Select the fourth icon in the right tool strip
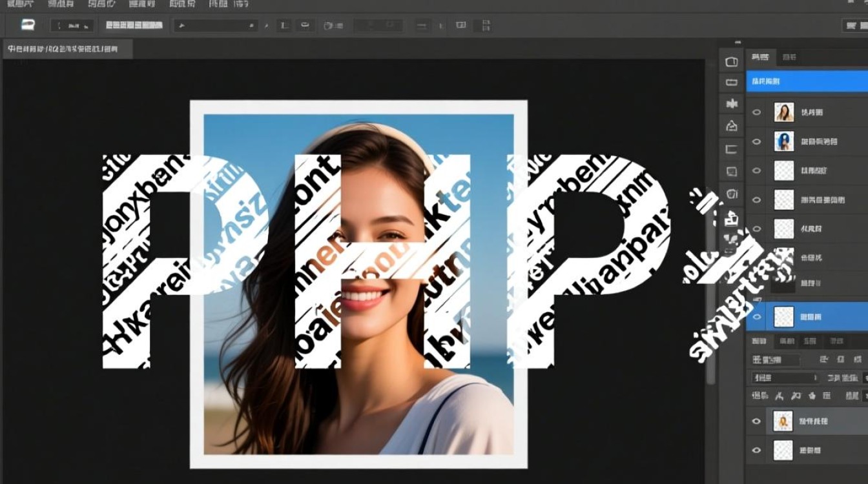Viewport: 868px width, 484px height. point(732,126)
